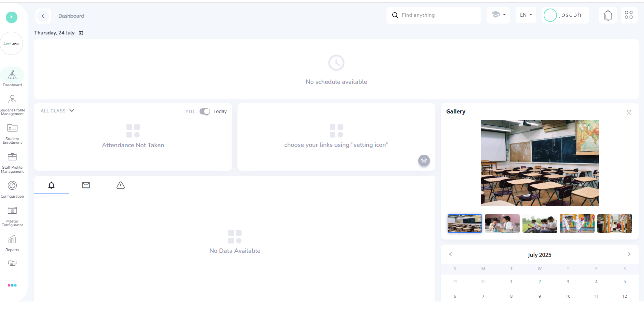Expand the Gallery to fullscreen
The image size is (644, 310).
click(629, 113)
